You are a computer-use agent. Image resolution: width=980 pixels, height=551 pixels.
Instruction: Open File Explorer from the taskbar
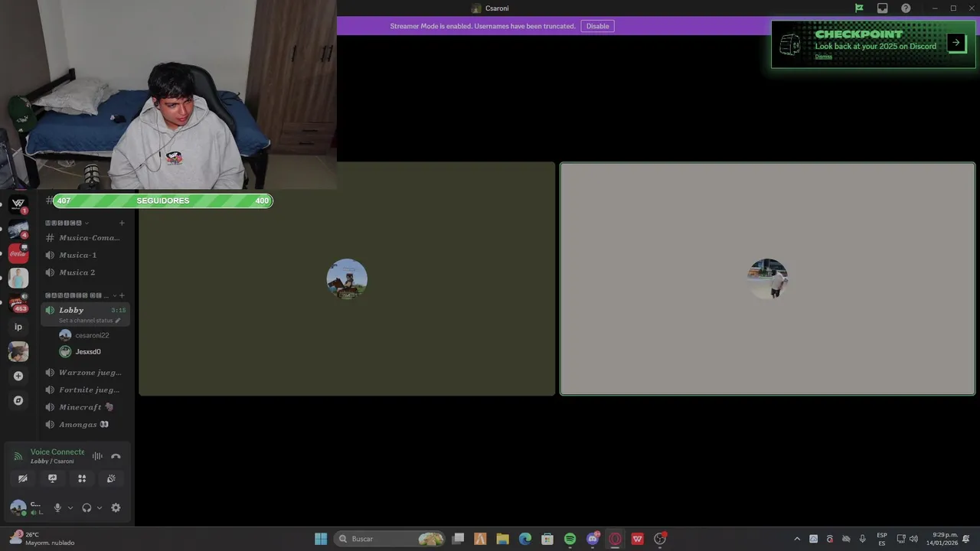tap(502, 539)
